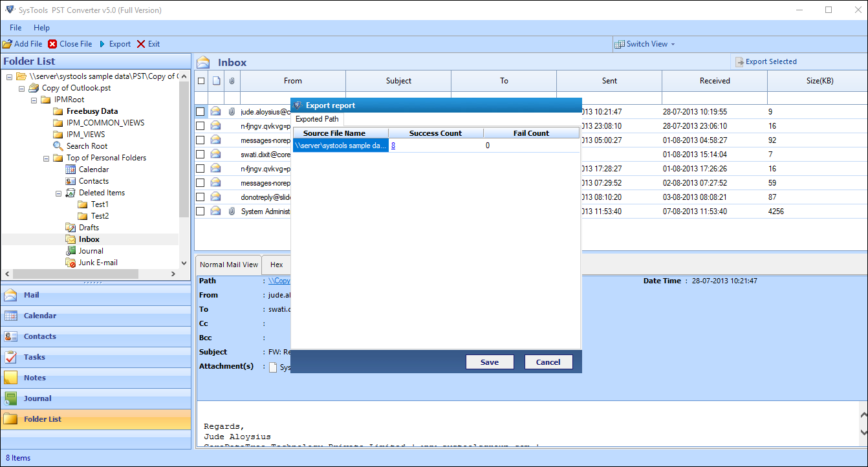868x467 pixels.
Task: Click folder tree vertical scrollbar
Action: pos(184,149)
